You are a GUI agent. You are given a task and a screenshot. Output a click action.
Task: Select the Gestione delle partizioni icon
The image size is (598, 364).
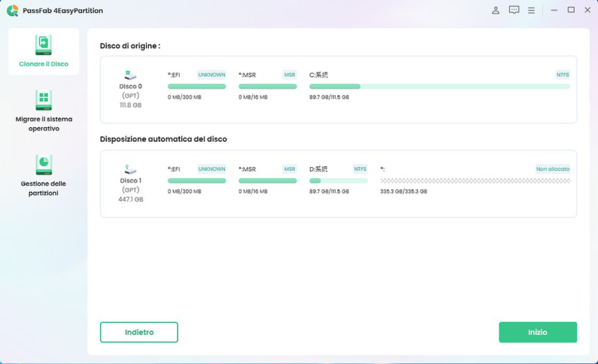click(43, 165)
